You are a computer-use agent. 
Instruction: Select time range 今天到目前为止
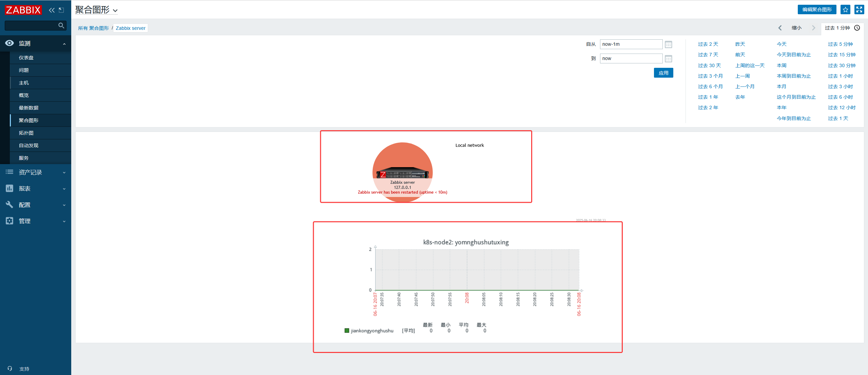pyautogui.click(x=794, y=55)
